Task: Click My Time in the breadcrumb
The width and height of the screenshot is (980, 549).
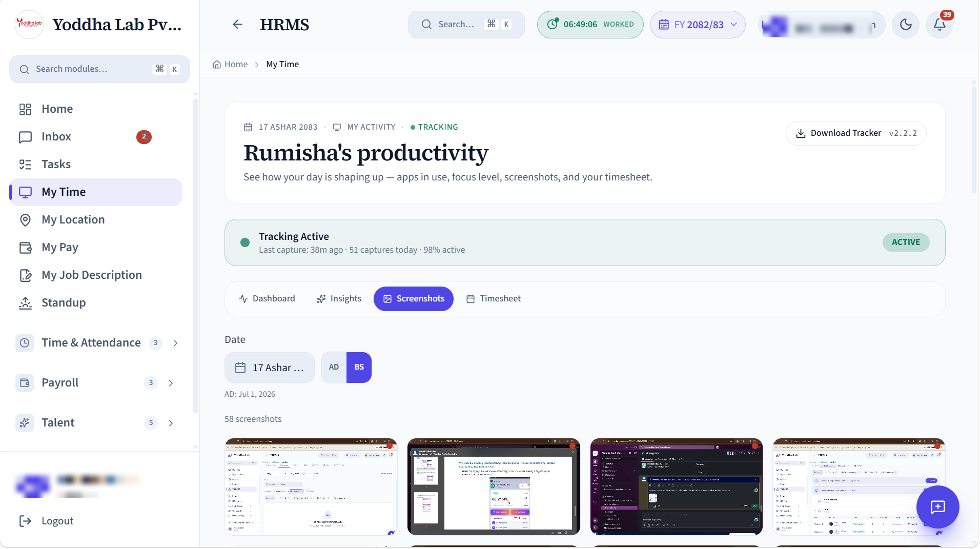Action: click(x=282, y=65)
